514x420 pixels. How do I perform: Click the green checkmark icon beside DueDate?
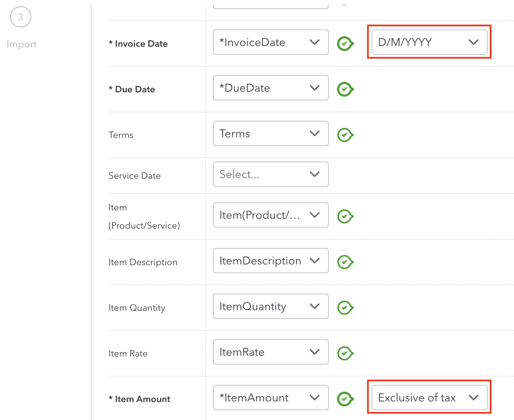[x=345, y=89]
